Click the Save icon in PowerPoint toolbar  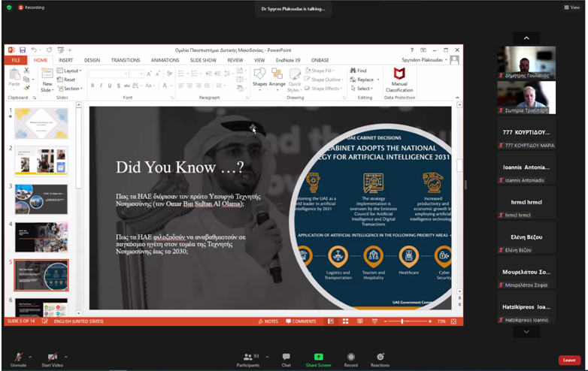click(x=23, y=50)
